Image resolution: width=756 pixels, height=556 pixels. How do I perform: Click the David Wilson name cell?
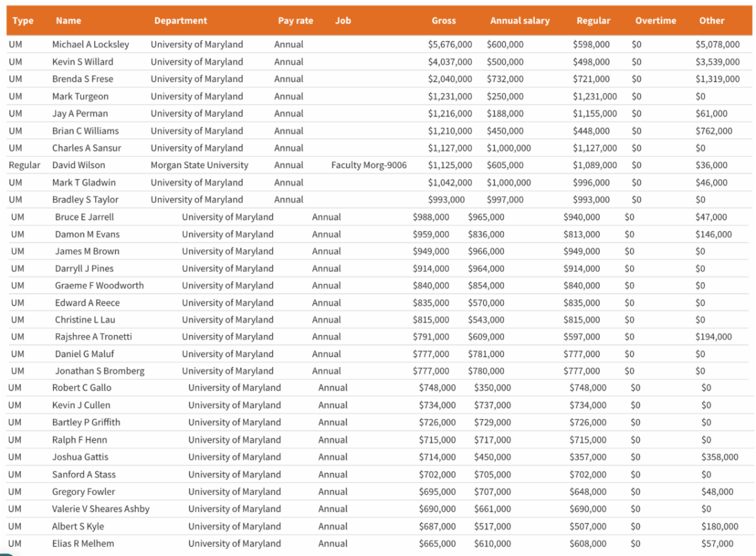click(x=78, y=165)
